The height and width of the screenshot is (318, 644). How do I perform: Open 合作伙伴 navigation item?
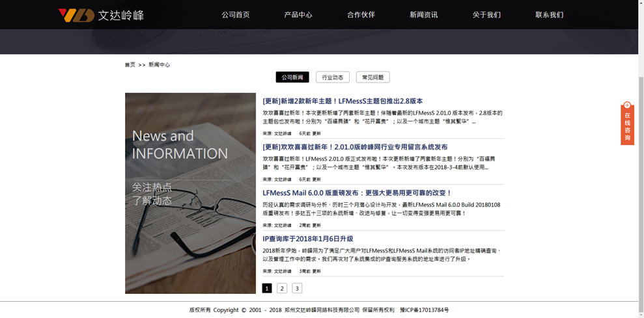coord(361,15)
